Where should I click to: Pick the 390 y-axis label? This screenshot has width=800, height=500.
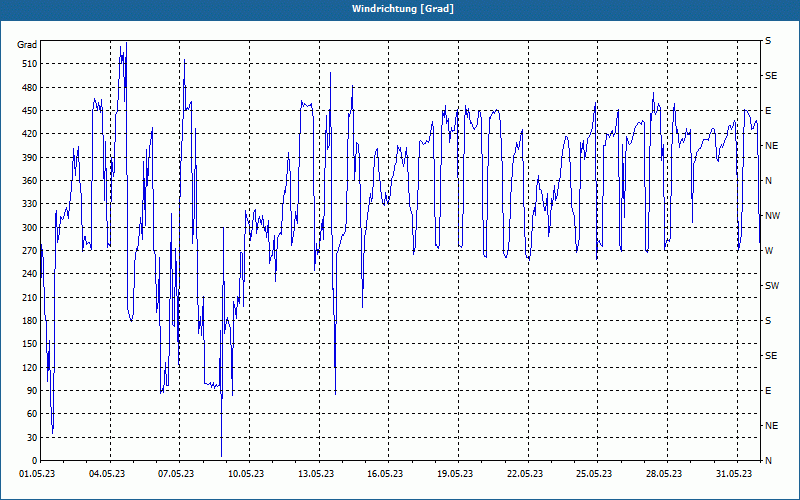click(x=30, y=158)
